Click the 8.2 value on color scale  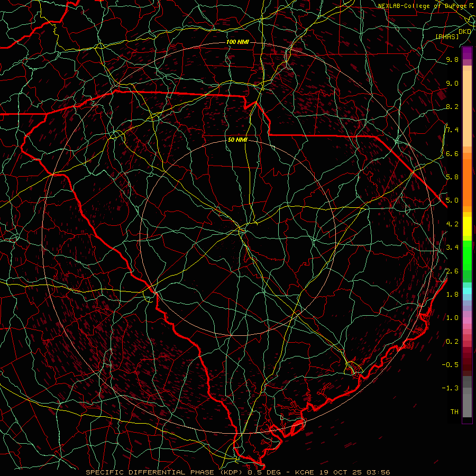452,106
